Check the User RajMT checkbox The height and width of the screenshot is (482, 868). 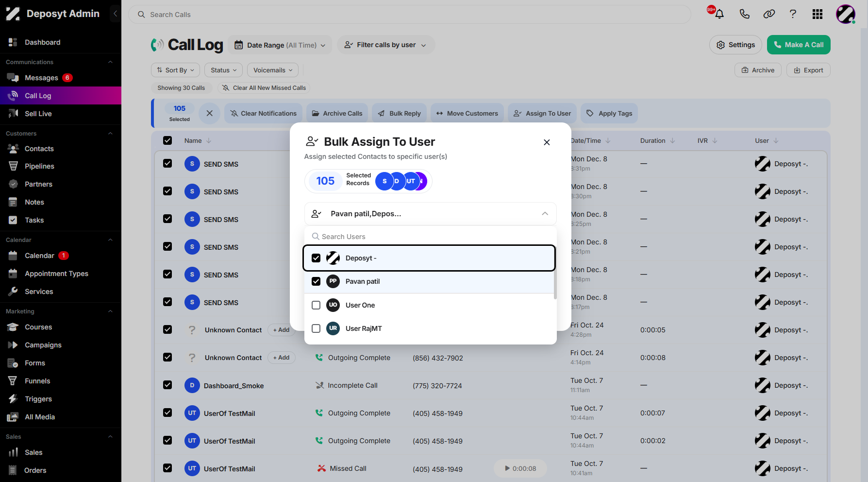point(316,328)
